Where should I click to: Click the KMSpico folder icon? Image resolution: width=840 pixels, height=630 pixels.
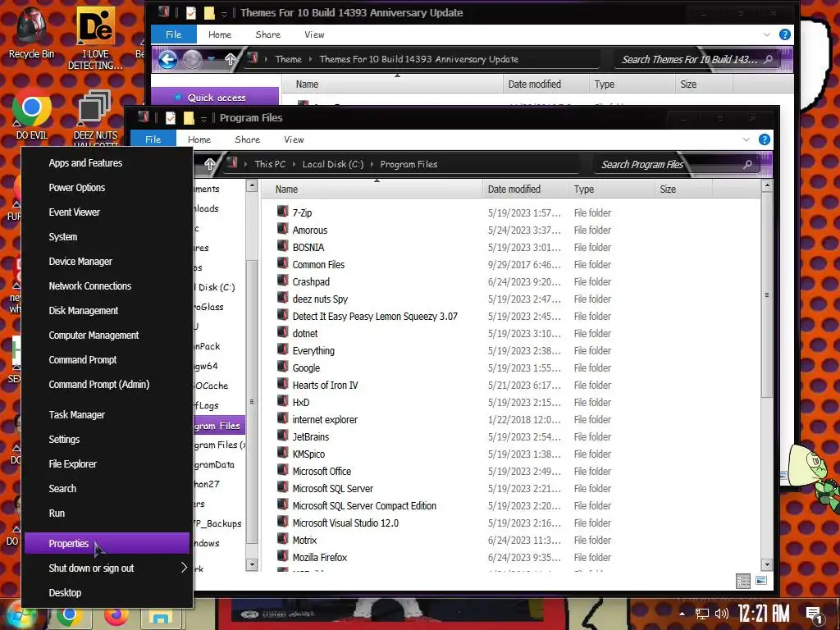tap(283, 453)
